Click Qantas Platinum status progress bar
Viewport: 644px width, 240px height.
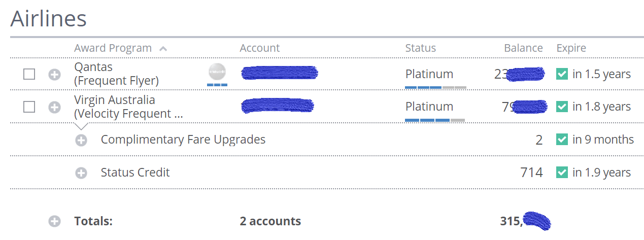coord(435,88)
